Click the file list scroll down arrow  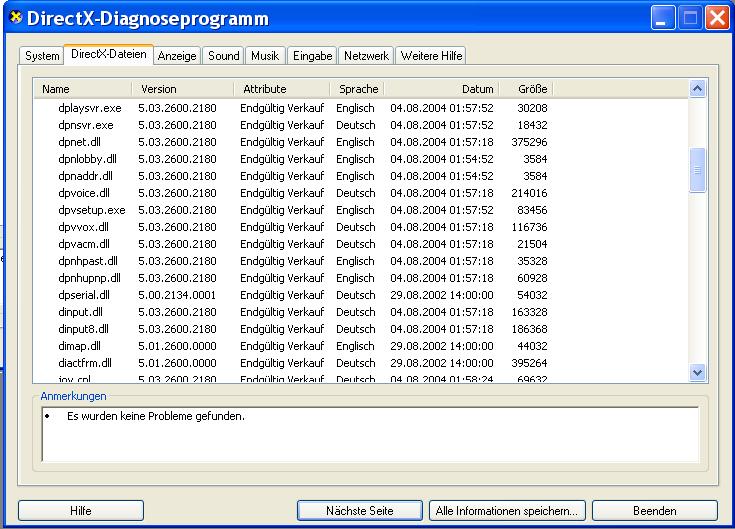(x=698, y=373)
